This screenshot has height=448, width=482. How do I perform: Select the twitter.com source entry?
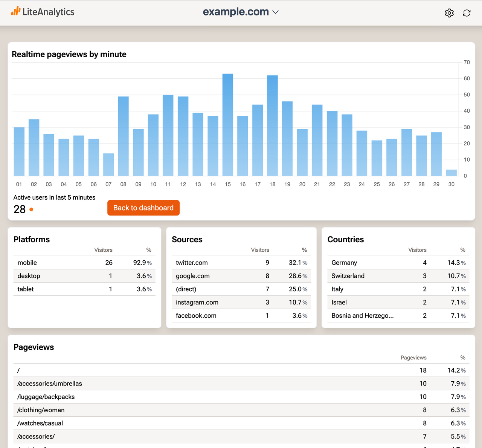click(192, 263)
